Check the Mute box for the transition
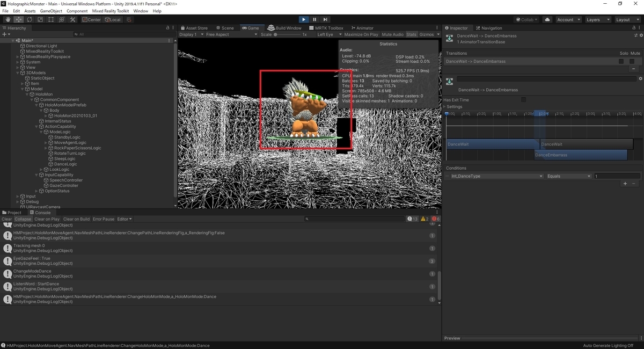This screenshot has height=349, width=644. 632,61
